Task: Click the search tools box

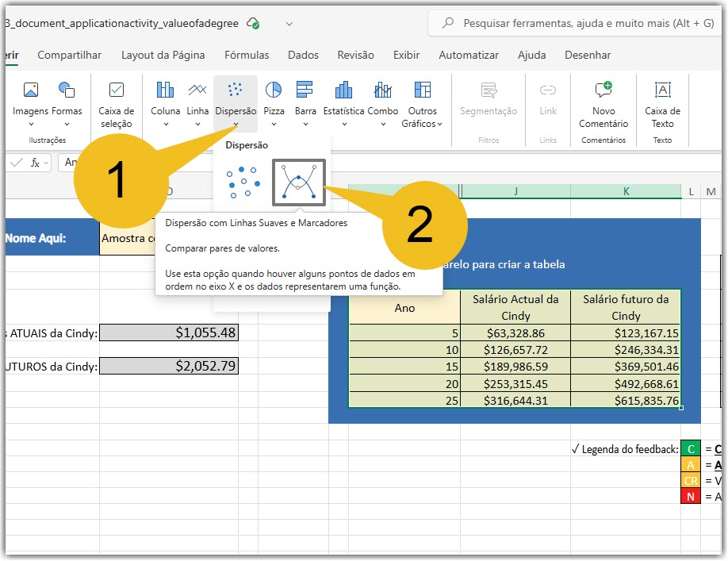Action: [x=576, y=23]
